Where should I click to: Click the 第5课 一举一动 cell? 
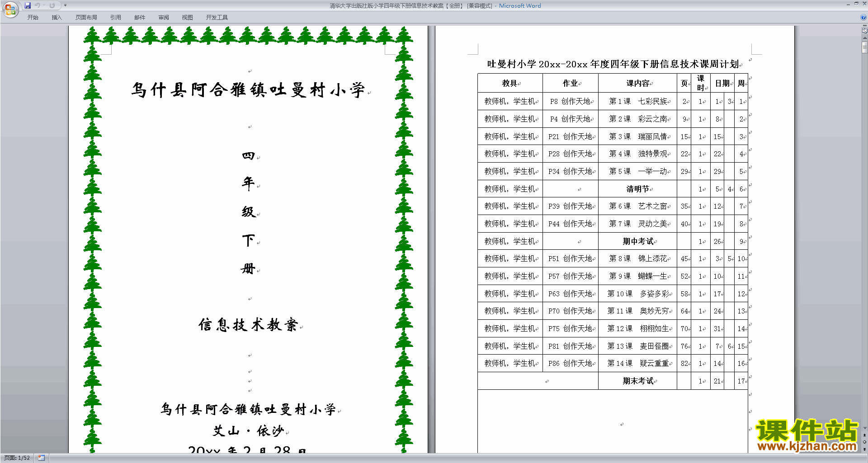tap(637, 172)
